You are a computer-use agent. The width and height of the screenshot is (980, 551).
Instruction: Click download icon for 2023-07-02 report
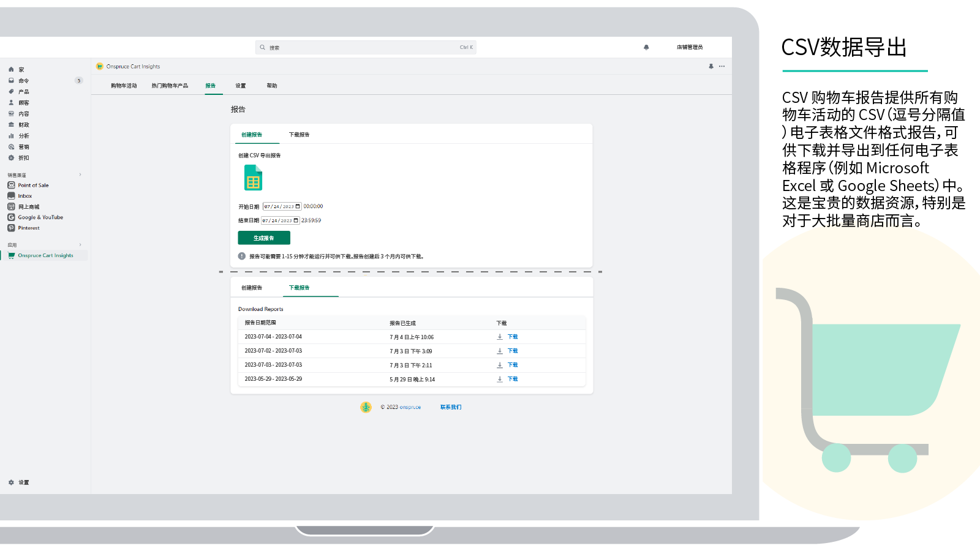click(500, 351)
